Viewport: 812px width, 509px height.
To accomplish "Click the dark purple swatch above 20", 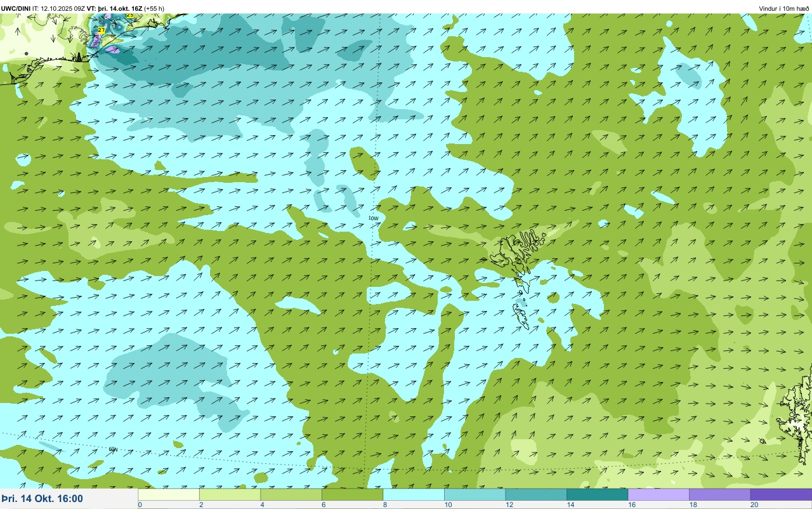I will pos(781,494).
